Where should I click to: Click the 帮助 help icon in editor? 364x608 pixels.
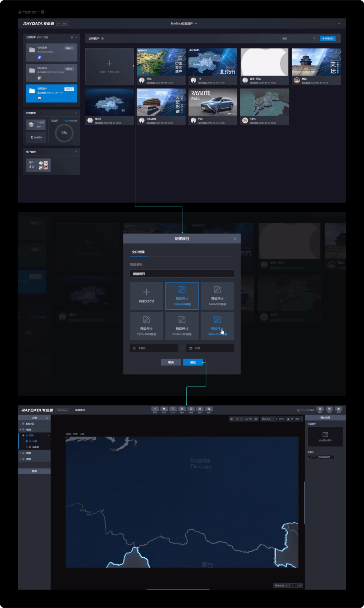tap(320, 409)
